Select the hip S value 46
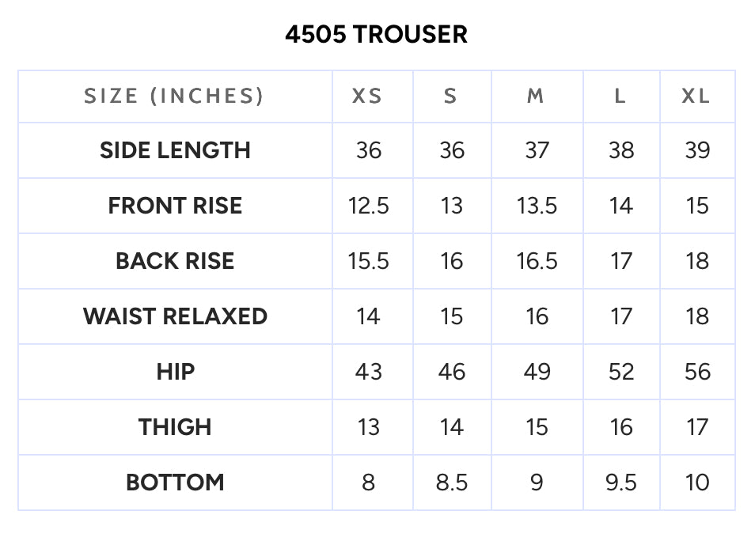Image resolution: width=755 pixels, height=560 pixels. (452, 372)
